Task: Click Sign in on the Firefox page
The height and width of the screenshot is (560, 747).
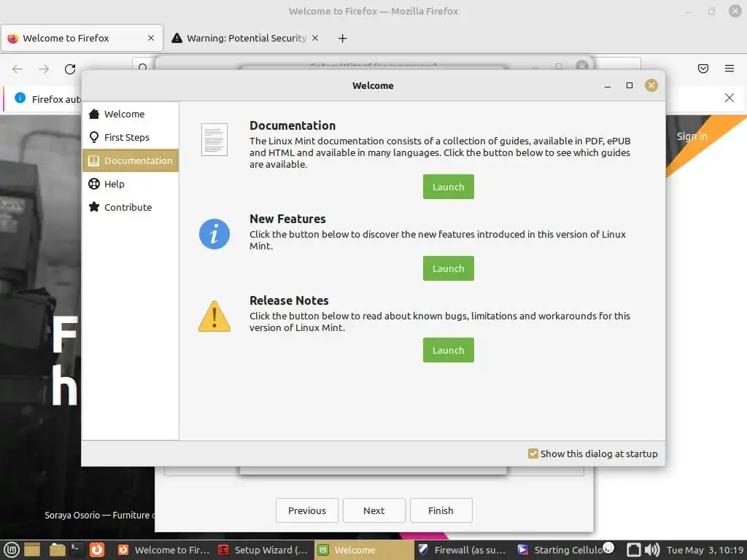Action: [x=692, y=136]
